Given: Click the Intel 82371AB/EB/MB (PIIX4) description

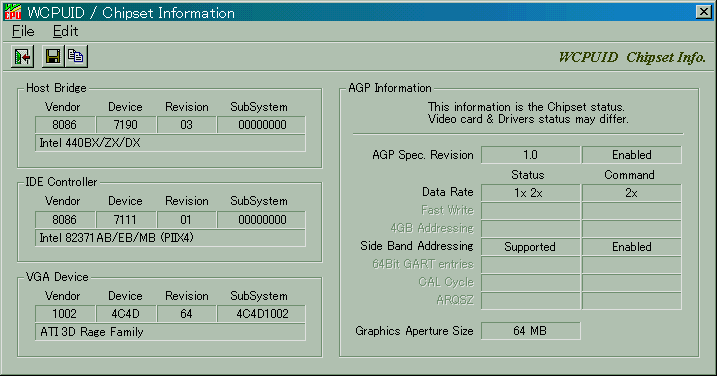Looking at the screenshot, I should pyautogui.click(x=170, y=238).
